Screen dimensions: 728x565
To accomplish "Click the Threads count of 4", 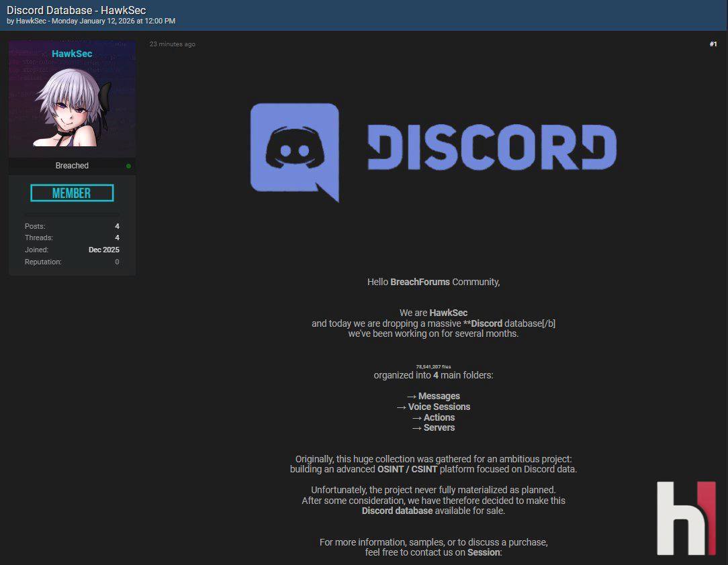I will (117, 238).
